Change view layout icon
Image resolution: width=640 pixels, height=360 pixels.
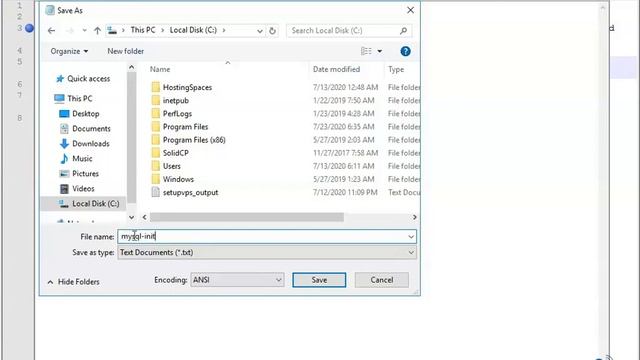pyautogui.click(x=366, y=51)
